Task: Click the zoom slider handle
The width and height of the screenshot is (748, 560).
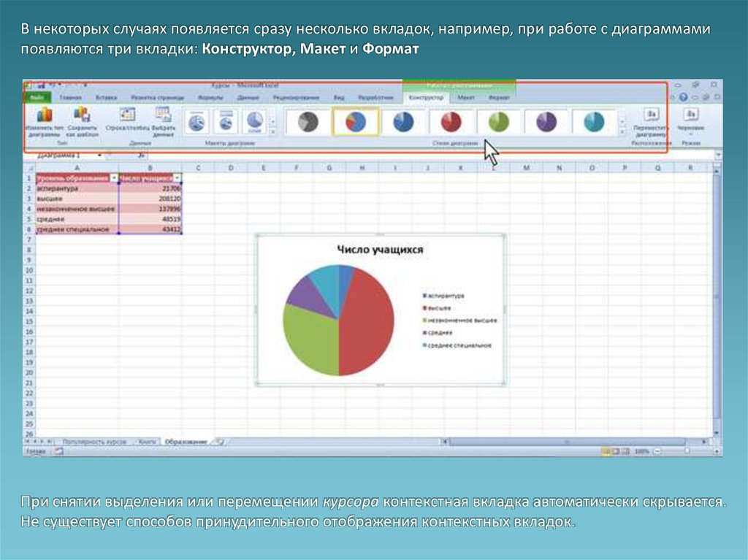Action: click(687, 450)
